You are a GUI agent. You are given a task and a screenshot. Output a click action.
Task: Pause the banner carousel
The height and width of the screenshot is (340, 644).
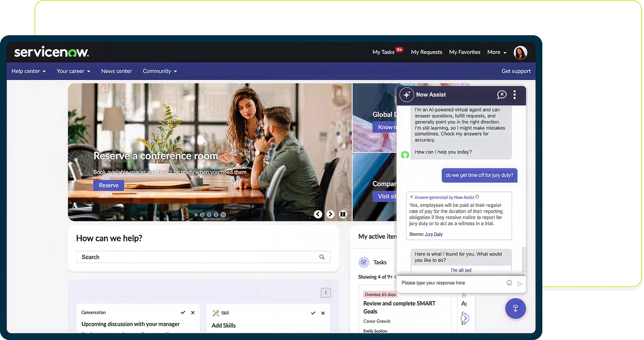coord(343,214)
